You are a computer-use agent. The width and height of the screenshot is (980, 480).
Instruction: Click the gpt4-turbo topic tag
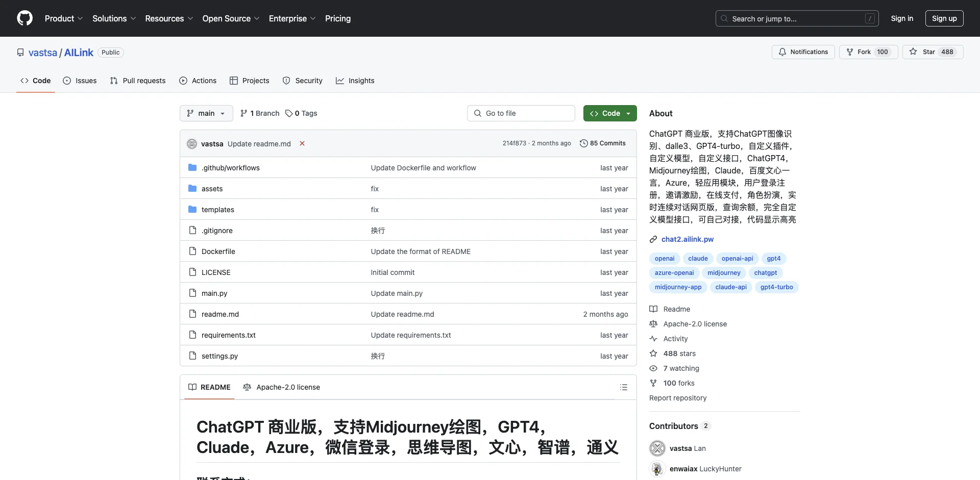point(776,287)
